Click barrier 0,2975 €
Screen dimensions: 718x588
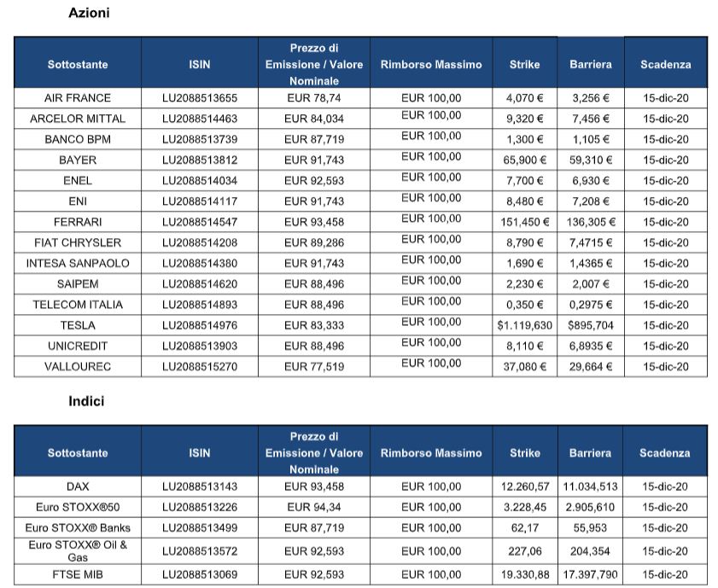tap(591, 305)
